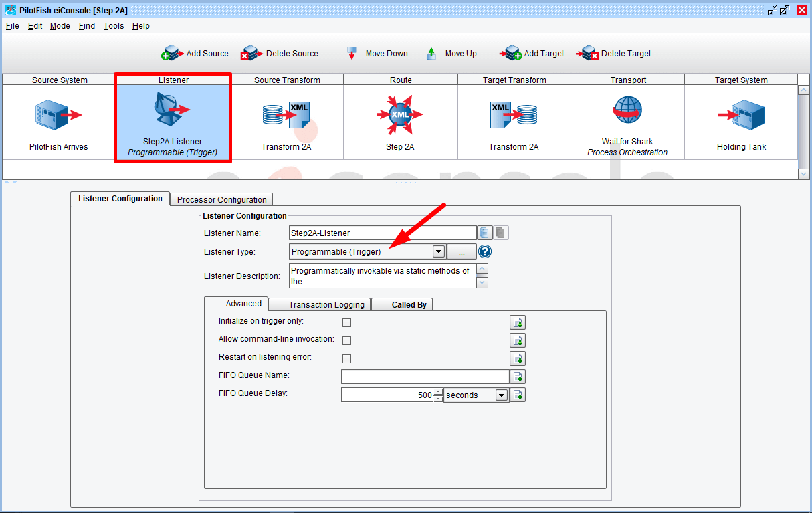Select the Step 2A route icon
This screenshot has width=812, height=513.
coord(400,114)
